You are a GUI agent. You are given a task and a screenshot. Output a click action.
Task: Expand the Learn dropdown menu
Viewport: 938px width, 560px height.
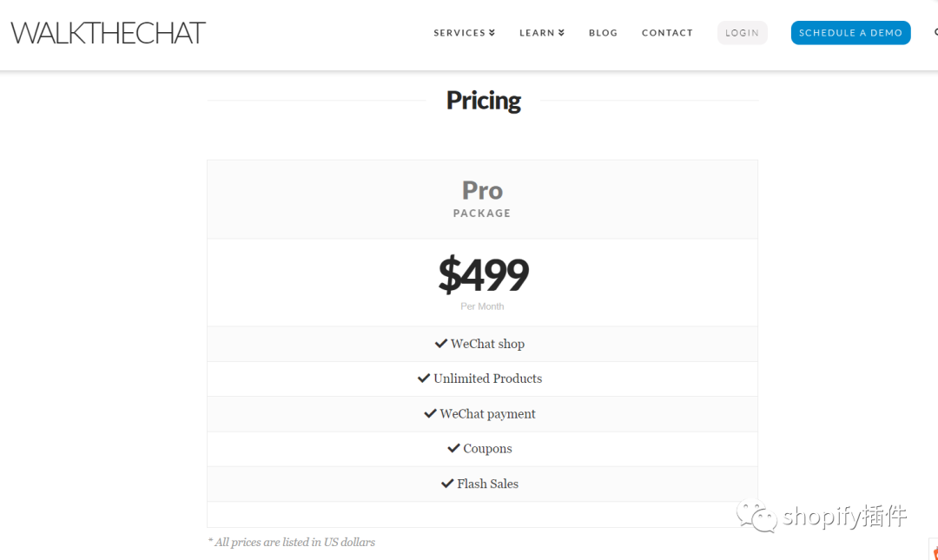point(542,33)
